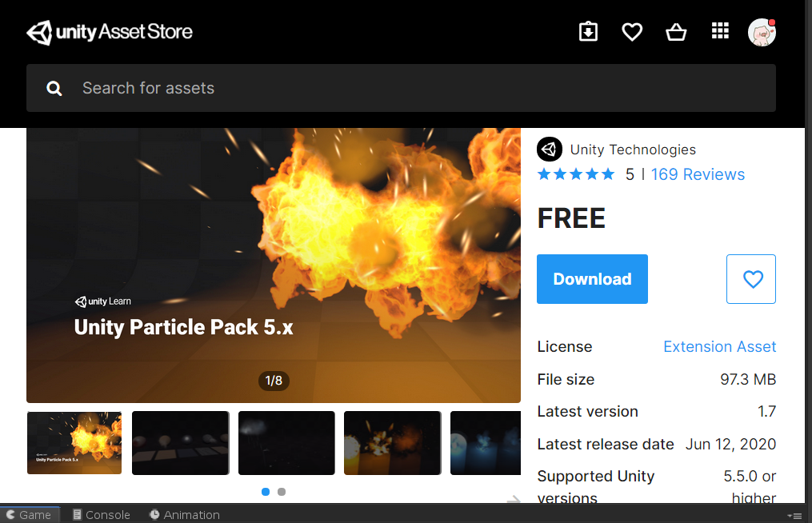Click the release date Jun 12, 2020
812x523 pixels.
pos(730,445)
